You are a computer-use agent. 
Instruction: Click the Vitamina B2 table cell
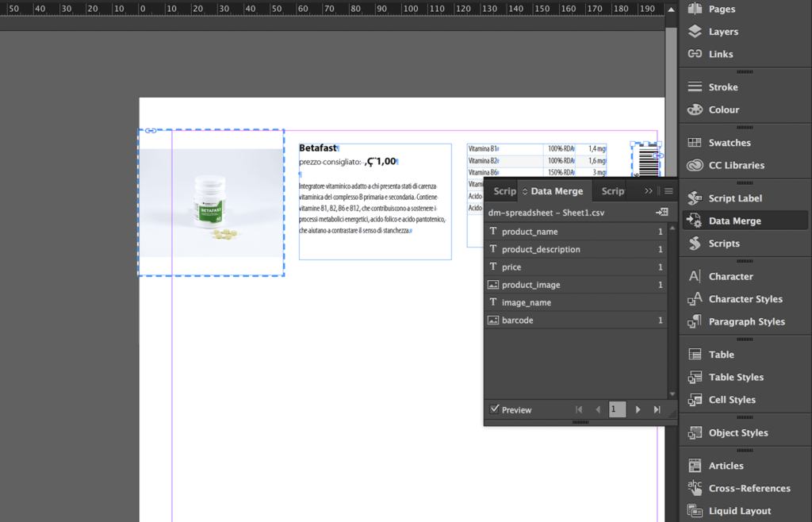click(505, 160)
